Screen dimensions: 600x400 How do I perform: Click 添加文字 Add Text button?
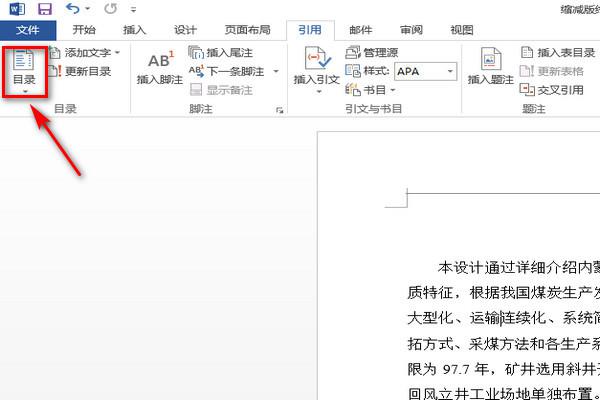coord(84,52)
